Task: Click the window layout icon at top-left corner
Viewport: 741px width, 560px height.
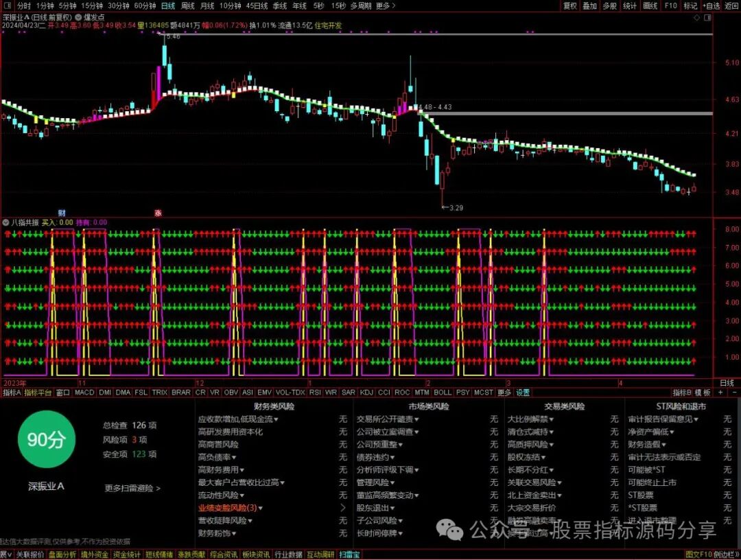Action: [x=8, y=5]
